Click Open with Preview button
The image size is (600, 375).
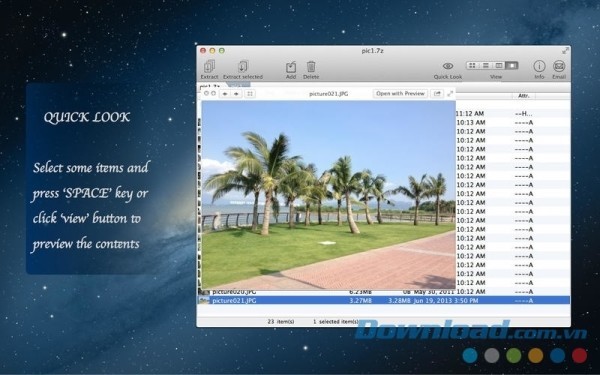400,93
